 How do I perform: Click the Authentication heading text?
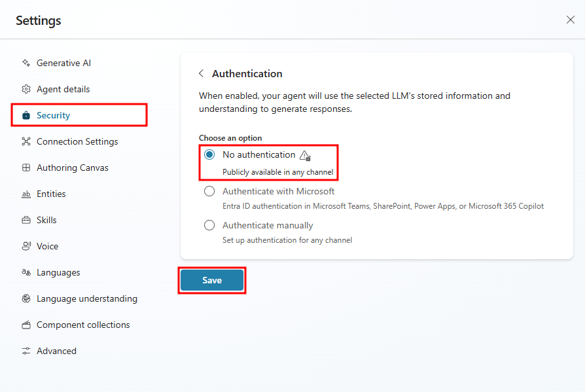pyautogui.click(x=247, y=73)
